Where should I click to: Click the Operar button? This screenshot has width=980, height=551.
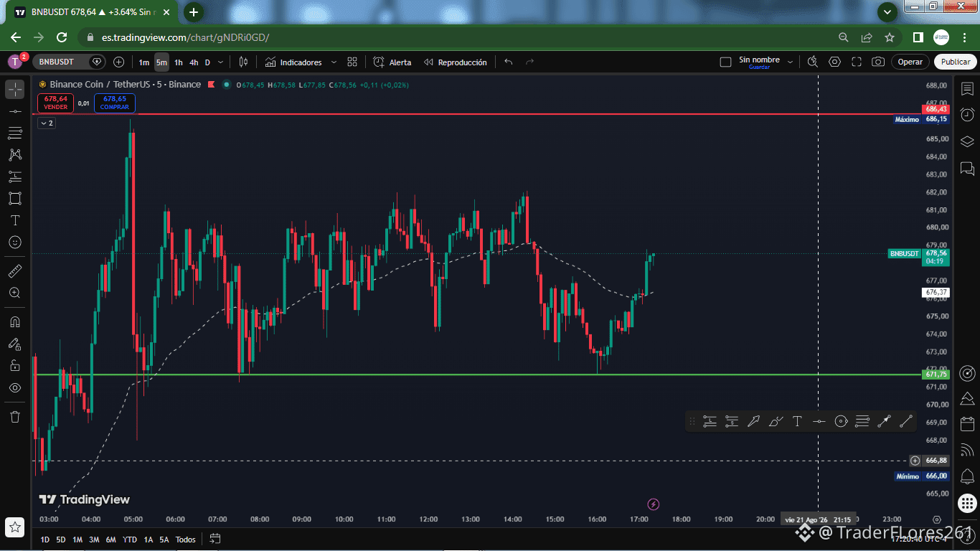[910, 62]
